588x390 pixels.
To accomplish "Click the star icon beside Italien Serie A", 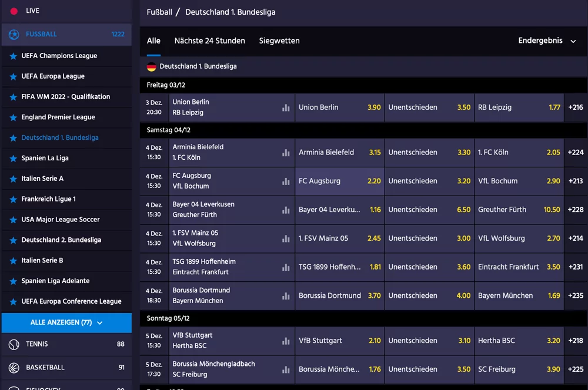I will point(13,179).
